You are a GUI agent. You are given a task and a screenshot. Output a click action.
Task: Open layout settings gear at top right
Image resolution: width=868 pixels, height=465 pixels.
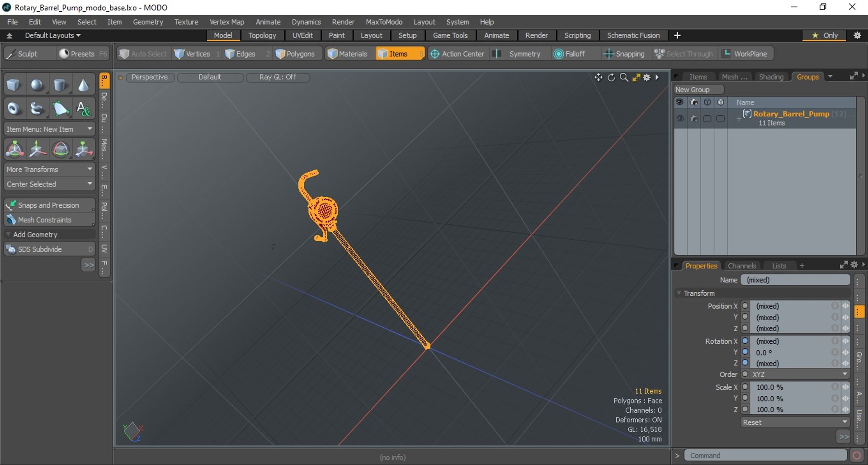tap(857, 35)
